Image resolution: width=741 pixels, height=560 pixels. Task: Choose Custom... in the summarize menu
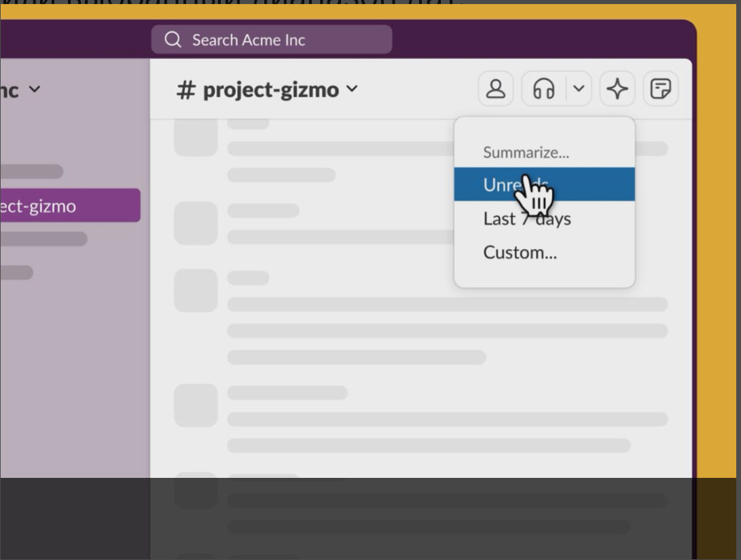pyautogui.click(x=545, y=253)
